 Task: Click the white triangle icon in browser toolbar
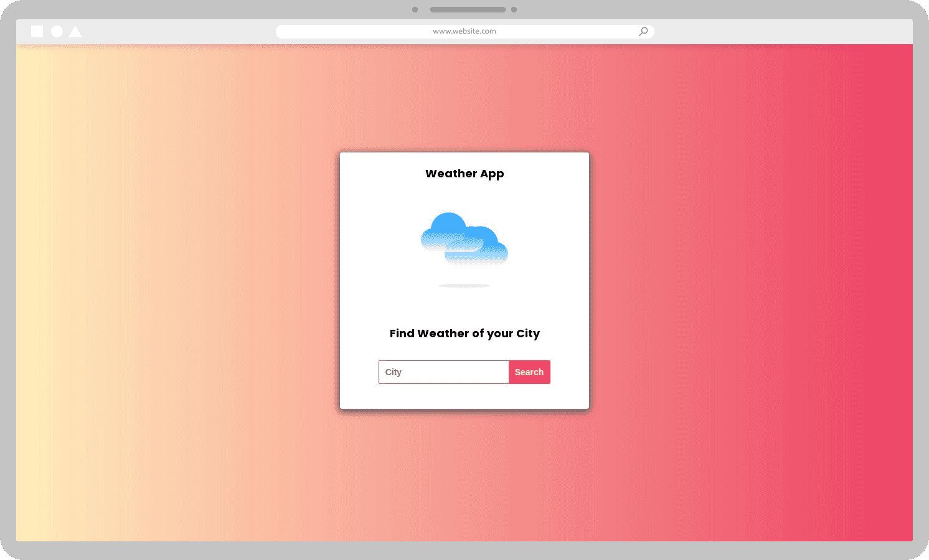pyautogui.click(x=75, y=32)
